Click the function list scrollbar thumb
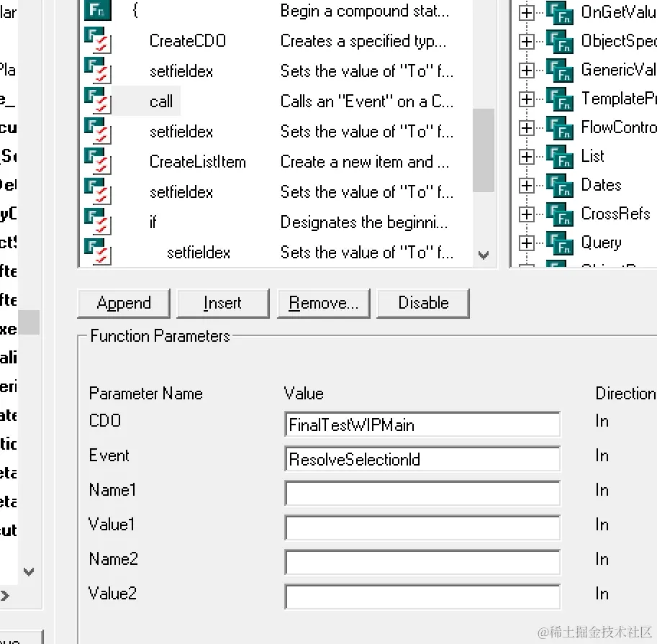 pyautogui.click(x=484, y=150)
